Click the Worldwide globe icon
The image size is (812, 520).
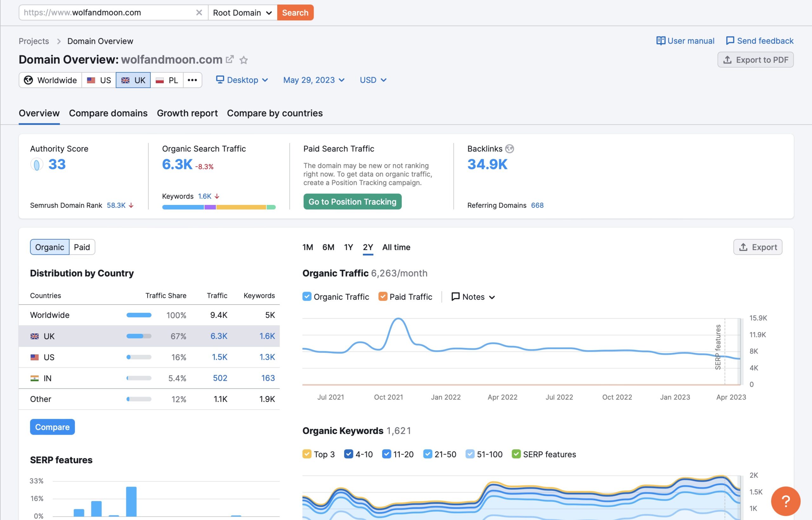coord(28,80)
